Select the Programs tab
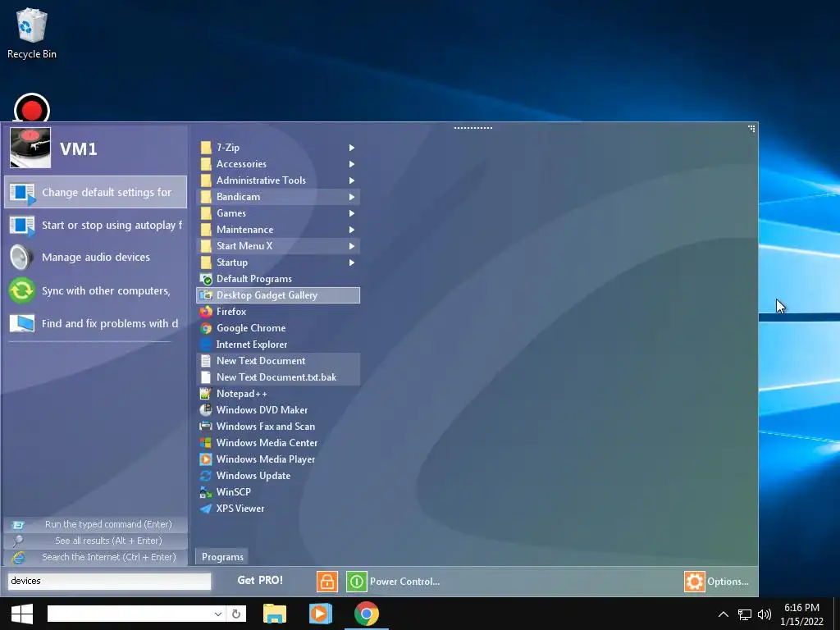The height and width of the screenshot is (630, 840). click(222, 557)
